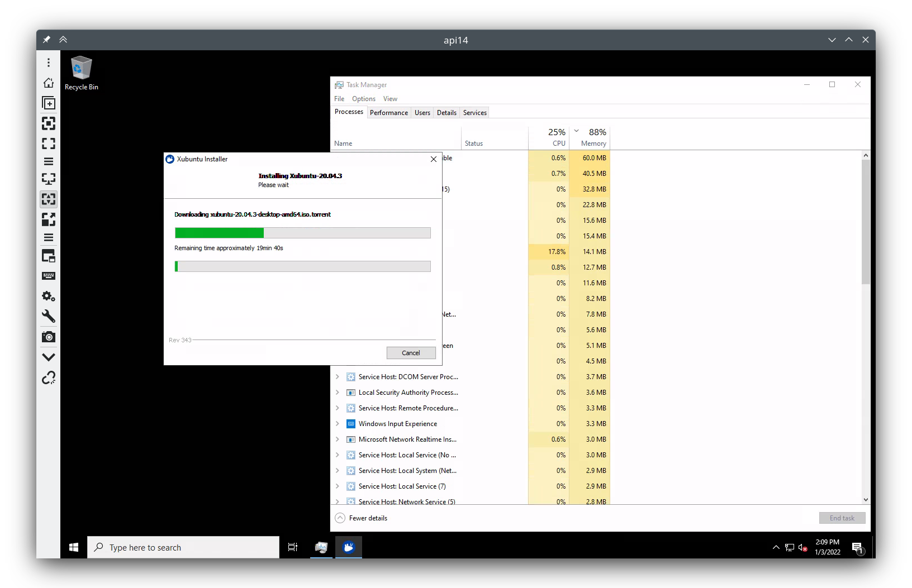912x588 pixels.
Task: Click the keyboard icon in the sidebar
Action: click(49, 276)
